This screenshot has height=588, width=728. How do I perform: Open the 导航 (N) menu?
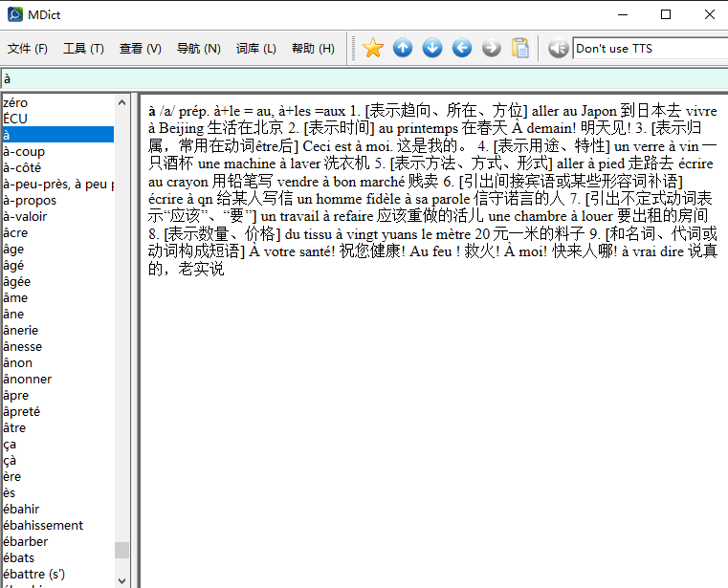click(x=198, y=49)
